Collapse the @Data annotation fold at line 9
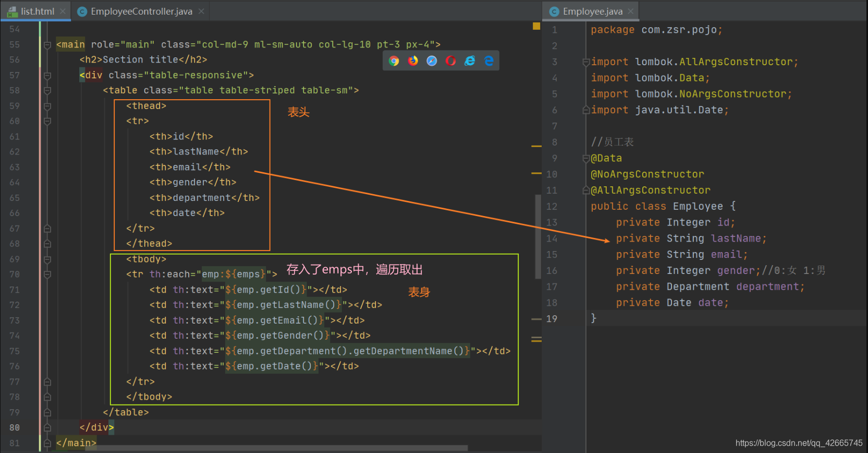868x453 pixels. coord(586,159)
